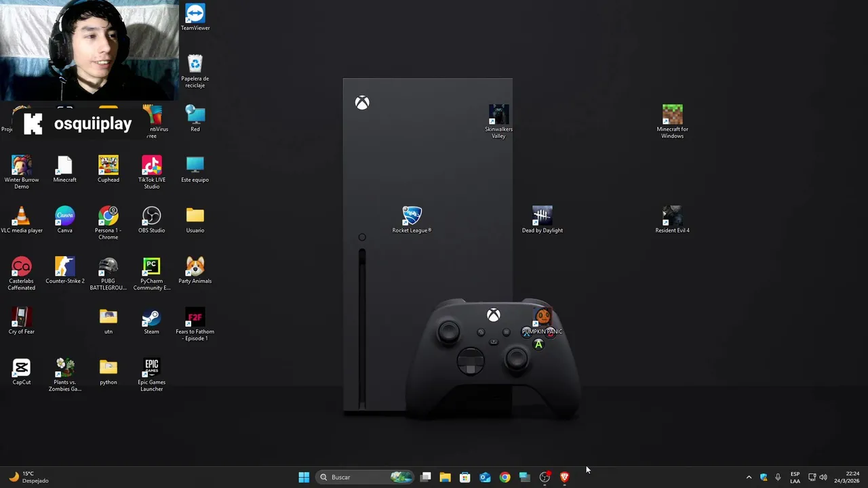Open the Usuario folder

pos(195,220)
